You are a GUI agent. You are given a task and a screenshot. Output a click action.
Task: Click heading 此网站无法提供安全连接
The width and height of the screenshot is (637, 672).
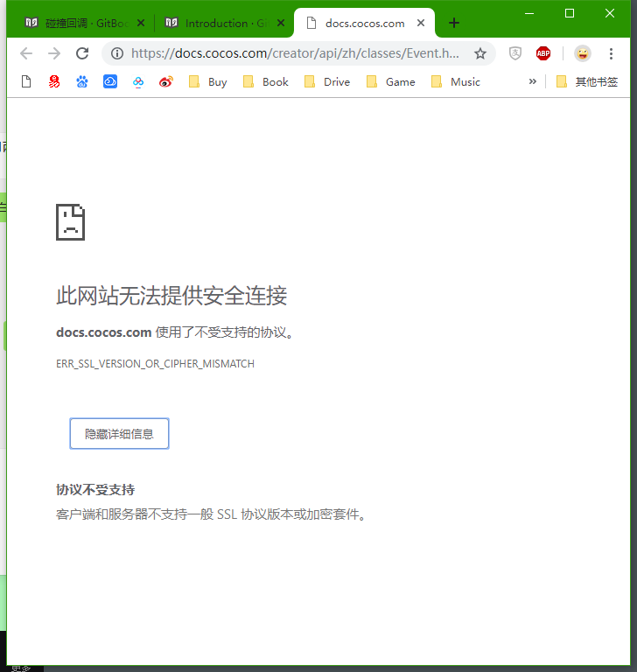click(171, 296)
